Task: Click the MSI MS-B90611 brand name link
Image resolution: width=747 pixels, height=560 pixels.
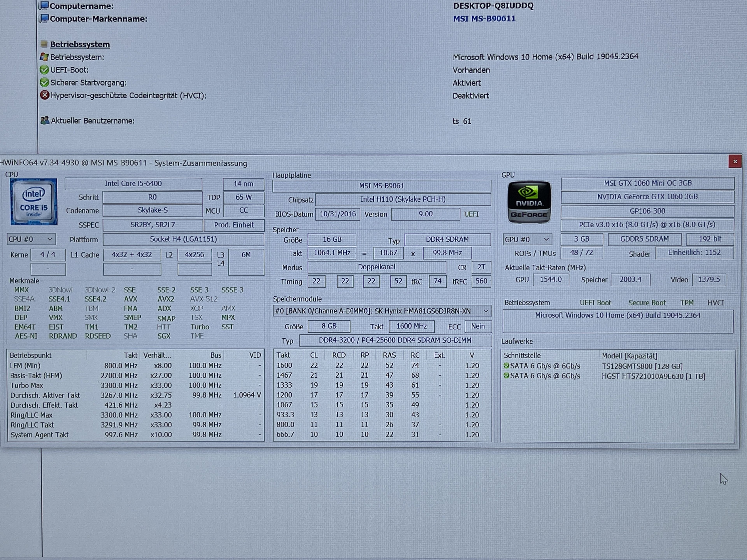Action: [x=484, y=18]
